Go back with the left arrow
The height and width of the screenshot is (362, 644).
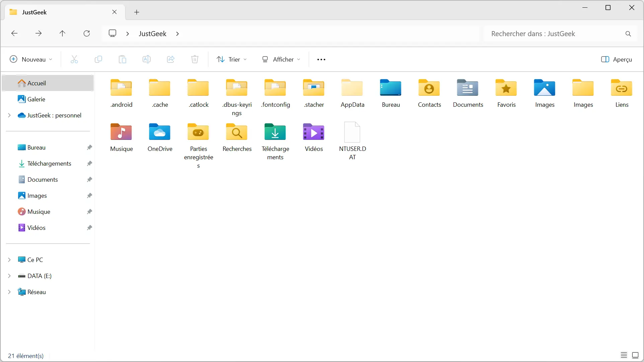[14, 33]
